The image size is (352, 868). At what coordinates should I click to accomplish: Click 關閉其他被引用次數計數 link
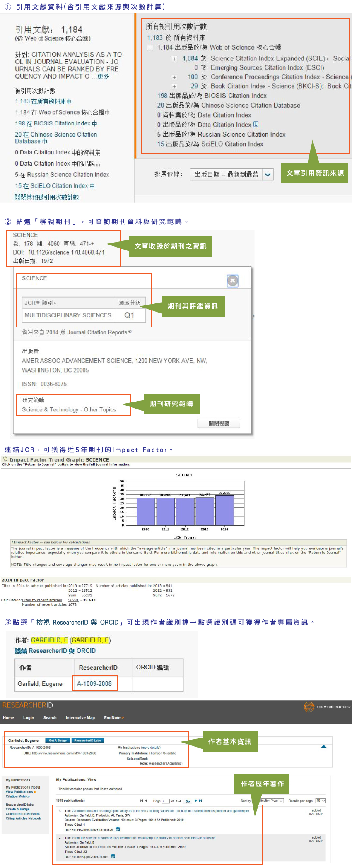(47, 197)
